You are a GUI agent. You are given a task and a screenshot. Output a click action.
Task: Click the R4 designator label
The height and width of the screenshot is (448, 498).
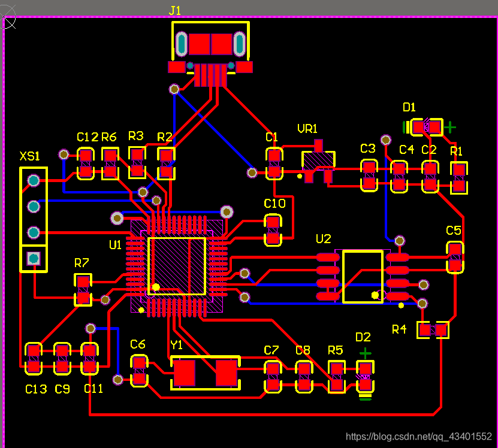click(399, 329)
